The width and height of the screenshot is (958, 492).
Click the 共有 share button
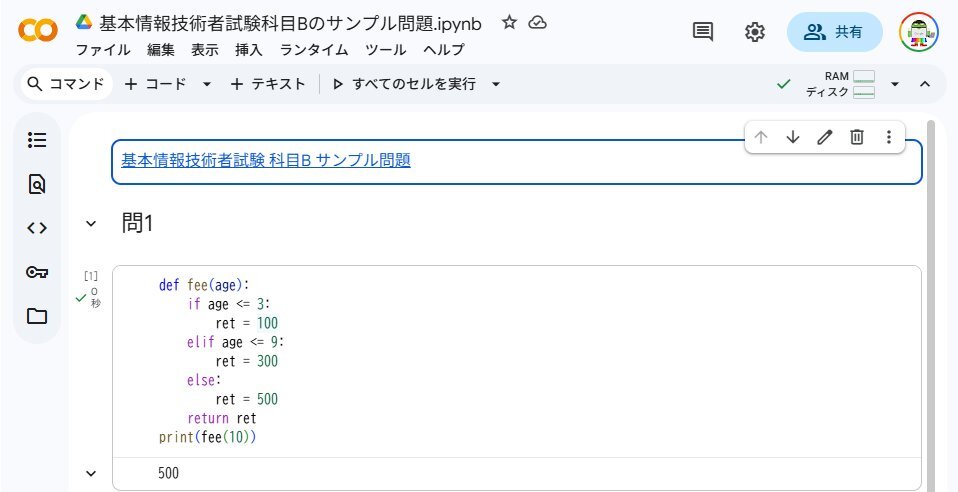point(835,32)
